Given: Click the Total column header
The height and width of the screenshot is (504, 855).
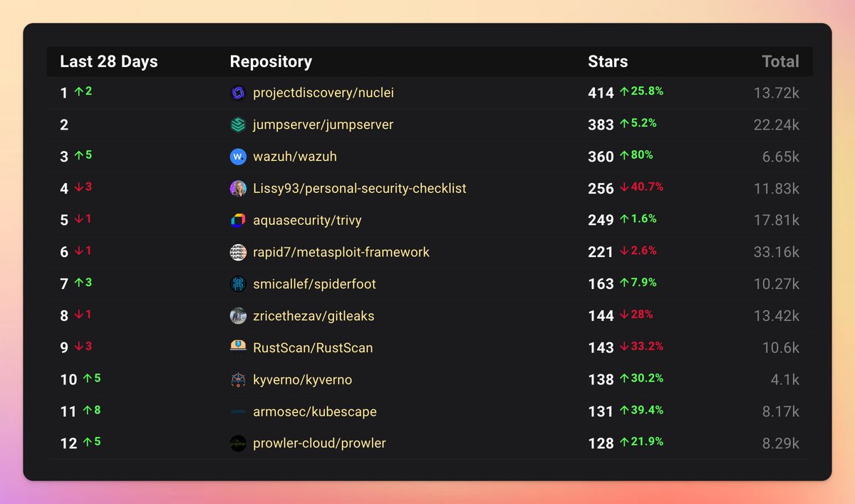Looking at the screenshot, I should click(781, 62).
